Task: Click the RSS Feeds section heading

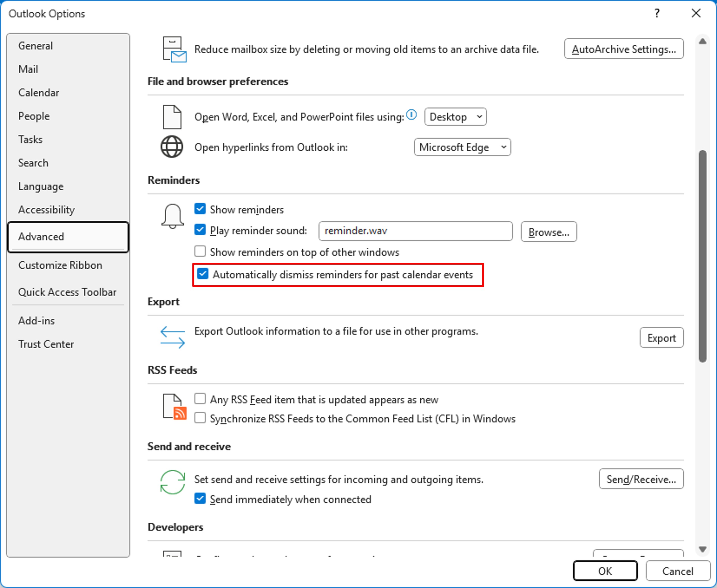Action: tap(172, 370)
